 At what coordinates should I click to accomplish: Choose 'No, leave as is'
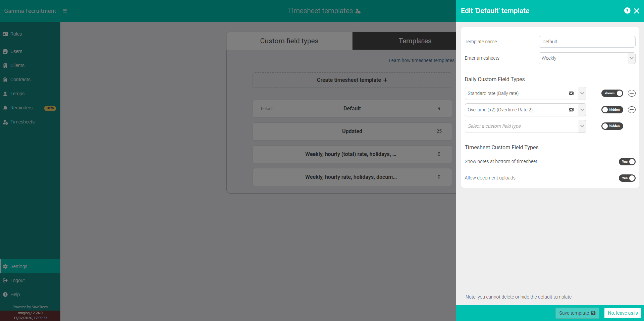tap(623, 313)
